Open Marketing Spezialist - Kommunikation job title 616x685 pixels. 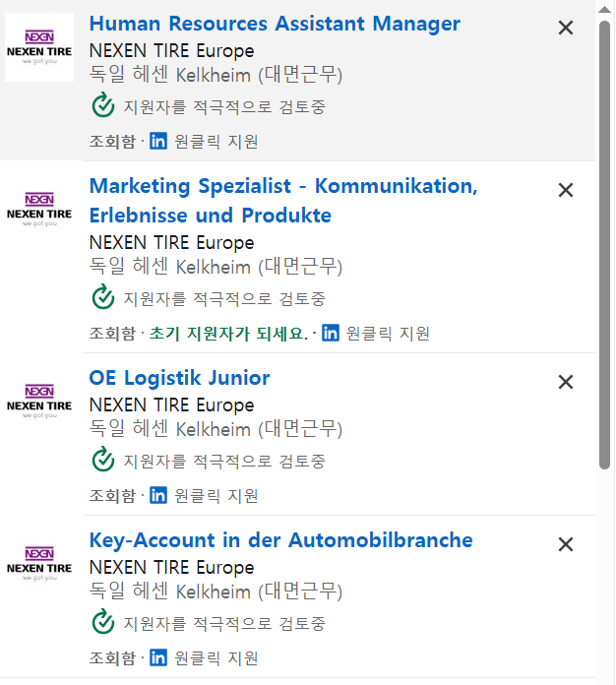pos(283,186)
